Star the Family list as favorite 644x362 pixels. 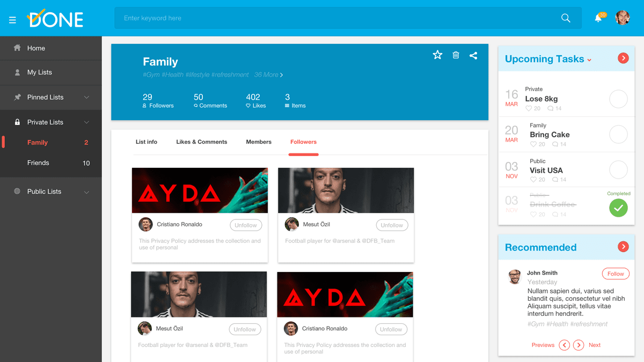point(437,55)
